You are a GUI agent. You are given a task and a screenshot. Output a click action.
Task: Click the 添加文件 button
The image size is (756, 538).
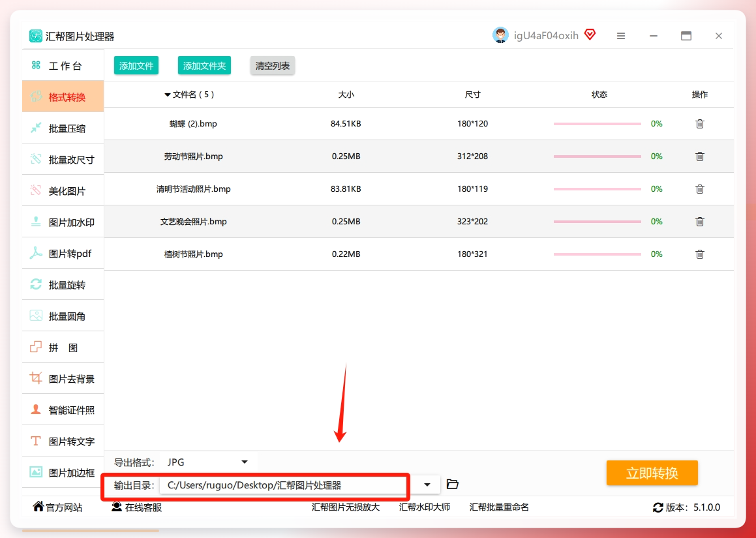pyautogui.click(x=136, y=66)
